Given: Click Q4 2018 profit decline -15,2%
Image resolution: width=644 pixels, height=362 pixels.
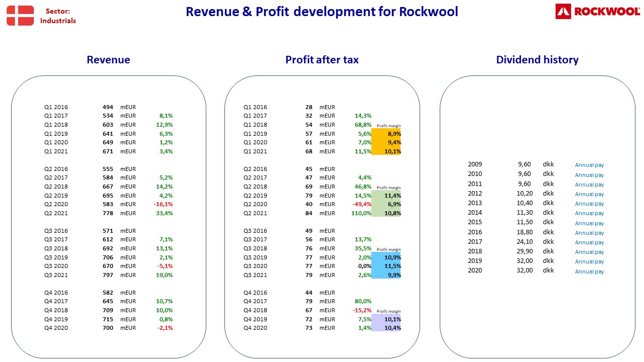Looking at the screenshot, I should pyautogui.click(x=362, y=310).
